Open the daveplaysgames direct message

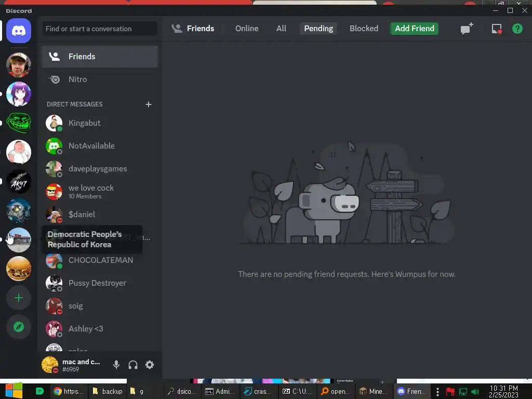coord(100,169)
